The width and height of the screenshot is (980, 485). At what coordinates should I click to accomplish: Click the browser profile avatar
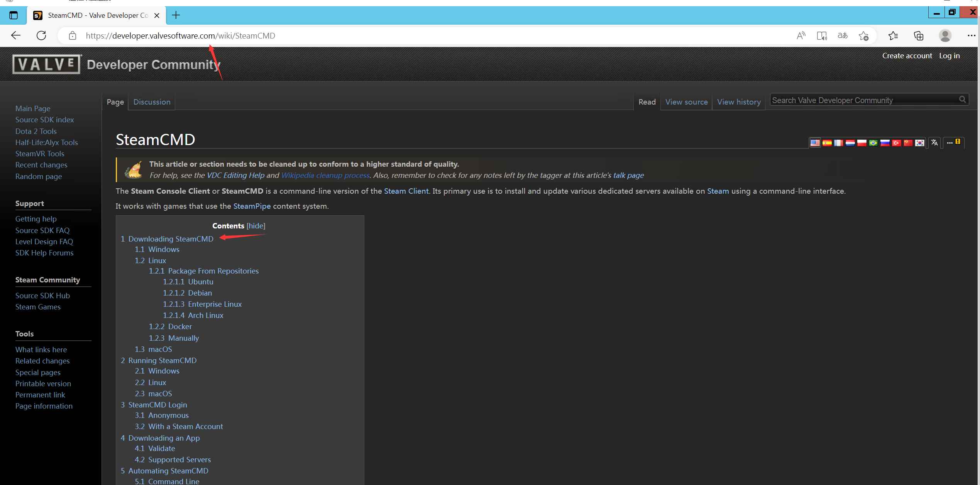pyautogui.click(x=945, y=36)
